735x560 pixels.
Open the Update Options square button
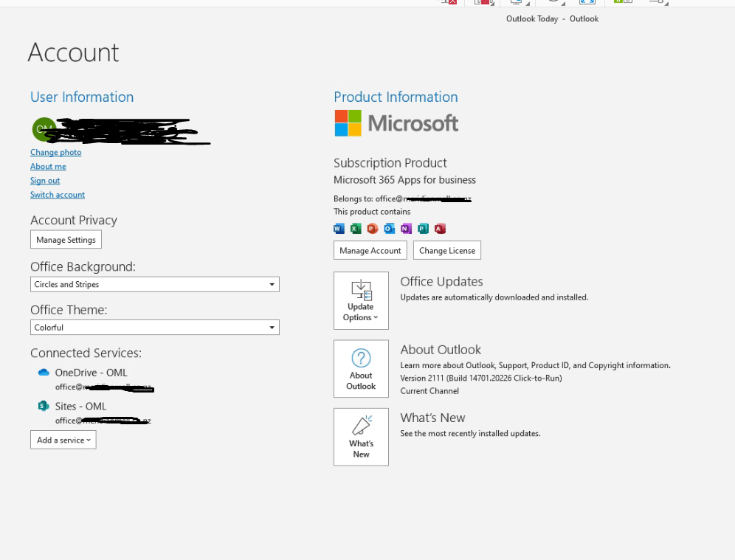[x=361, y=300]
